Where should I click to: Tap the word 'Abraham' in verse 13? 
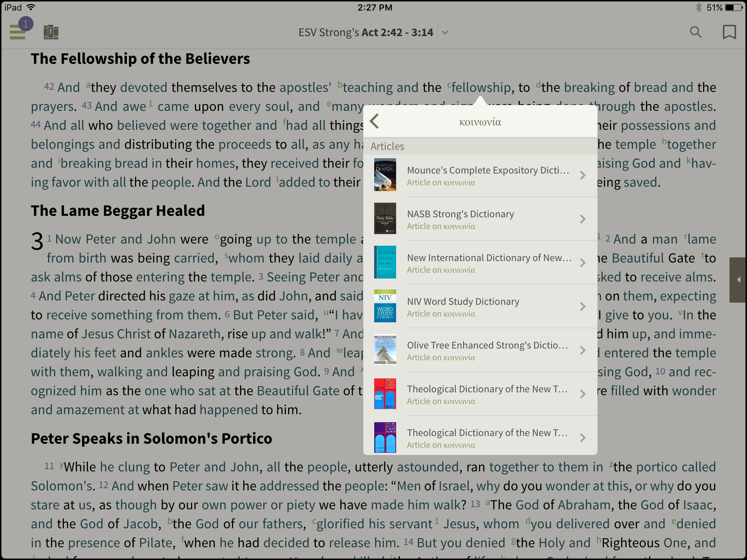click(x=584, y=505)
